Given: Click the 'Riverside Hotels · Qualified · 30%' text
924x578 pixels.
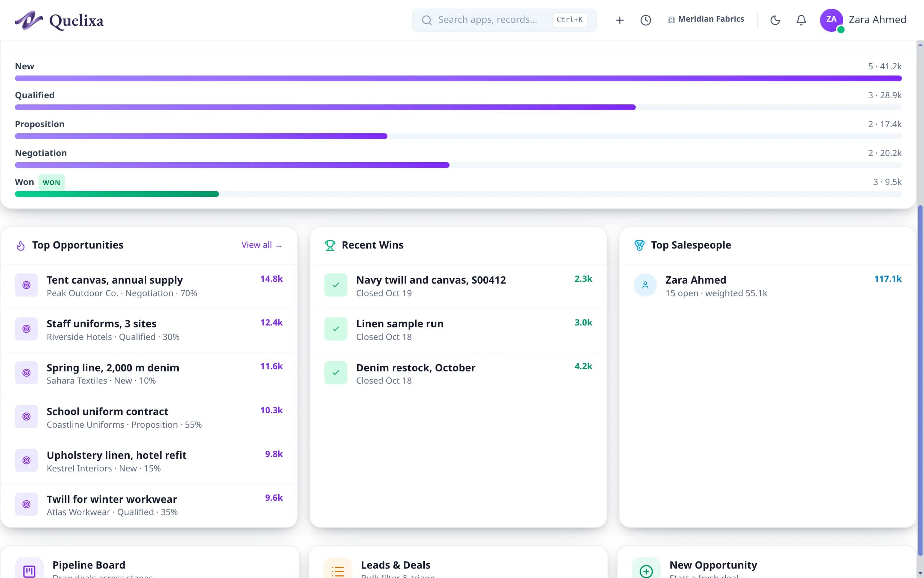Looking at the screenshot, I should tap(113, 337).
